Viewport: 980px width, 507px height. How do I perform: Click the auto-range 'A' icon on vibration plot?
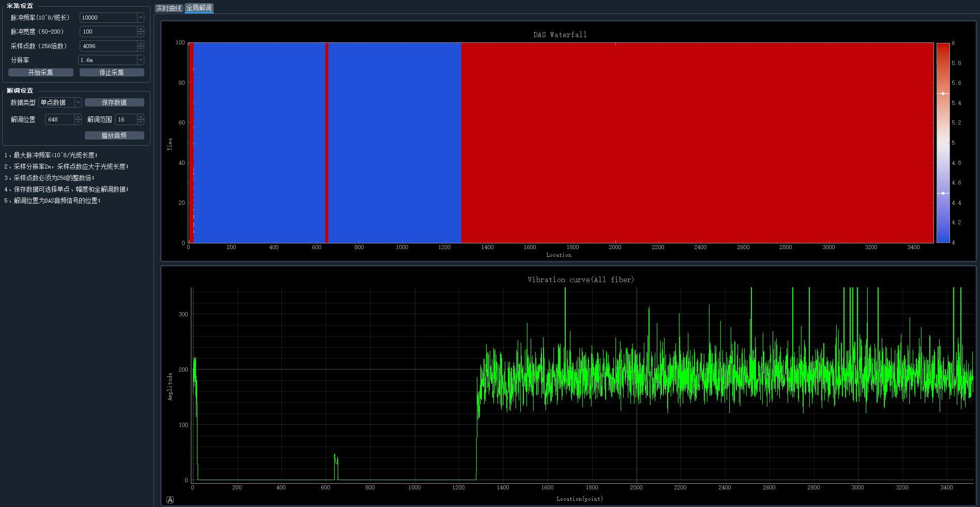(170, 500)
